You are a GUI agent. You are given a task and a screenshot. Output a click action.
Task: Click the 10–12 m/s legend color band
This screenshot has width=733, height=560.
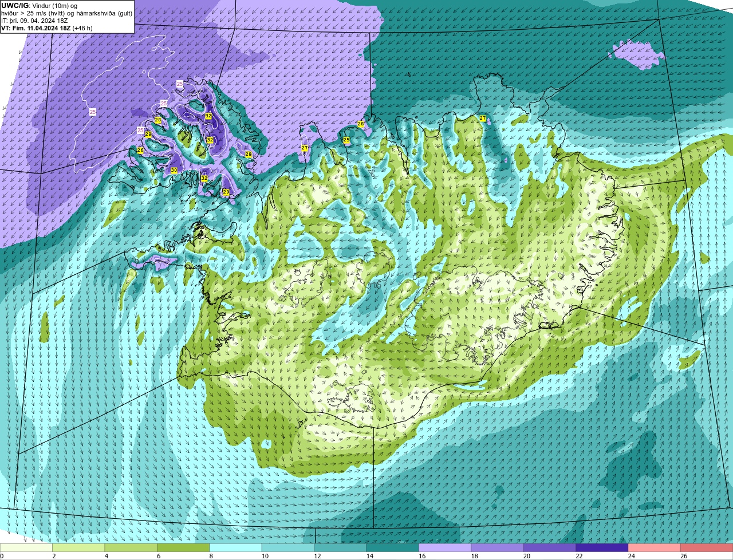coord(288,548)
